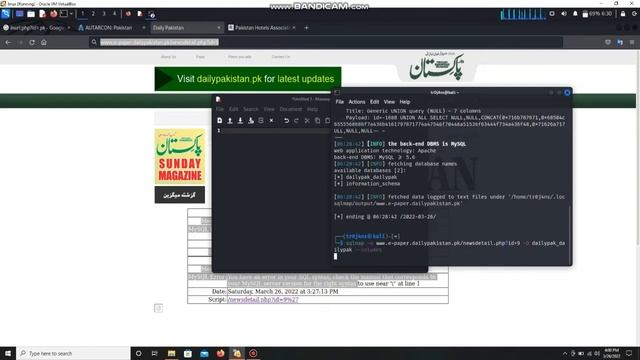Click the logout icon in Kali panel

[x=634, y=14]
